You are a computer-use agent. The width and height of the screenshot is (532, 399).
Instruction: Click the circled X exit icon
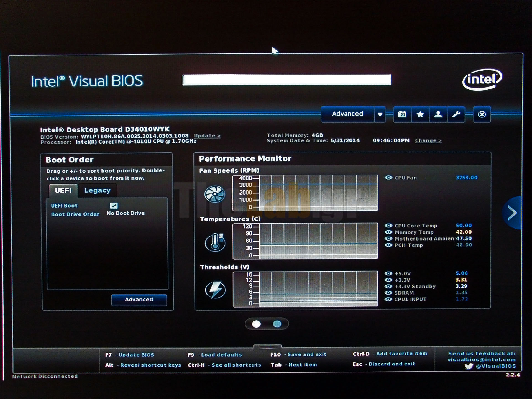[482, 114]
